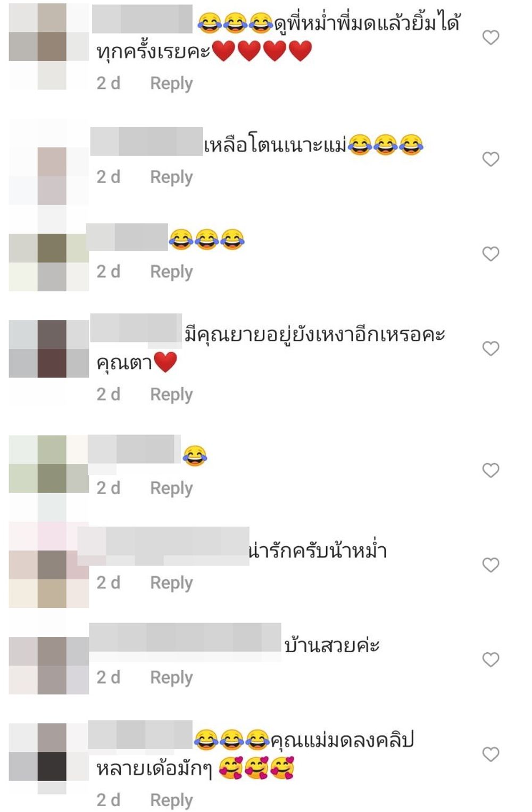The image size is (532, 812).
Task: Open avatar of first commenter at top
Action: 49,46
